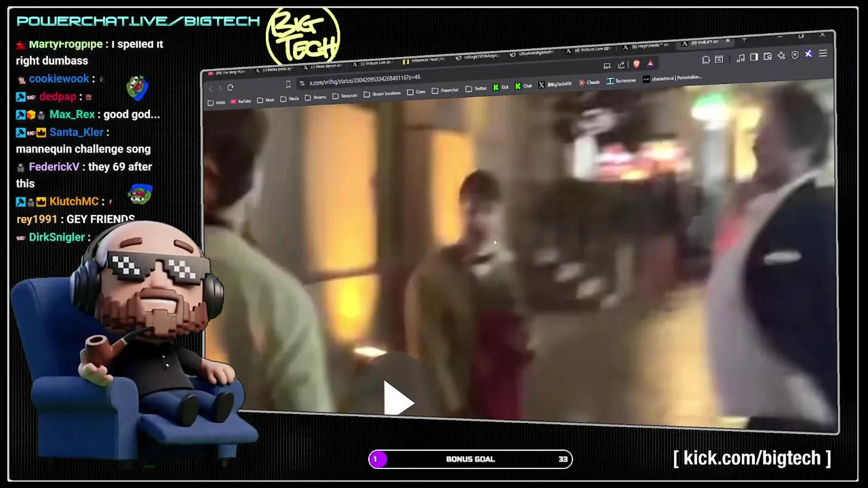Click chat username FederickV
Image resolution: width=868 pixels, height=488 pixels.
(x=54, y=167)
